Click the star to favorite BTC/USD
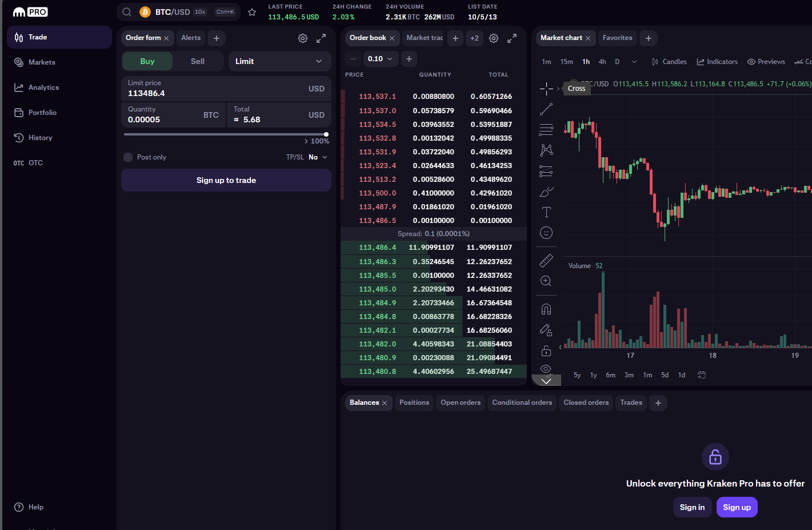812x530 pixels. [x=252, y=12]
